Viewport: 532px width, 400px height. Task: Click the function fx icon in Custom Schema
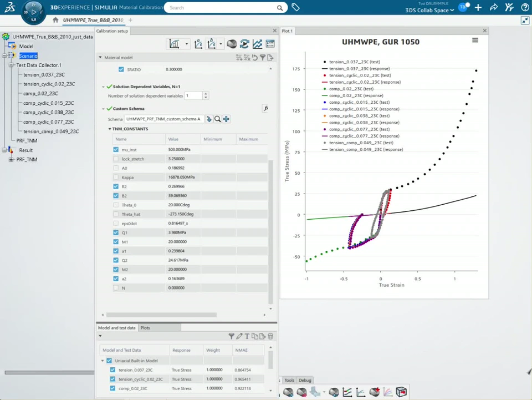(x=265, y=108)
